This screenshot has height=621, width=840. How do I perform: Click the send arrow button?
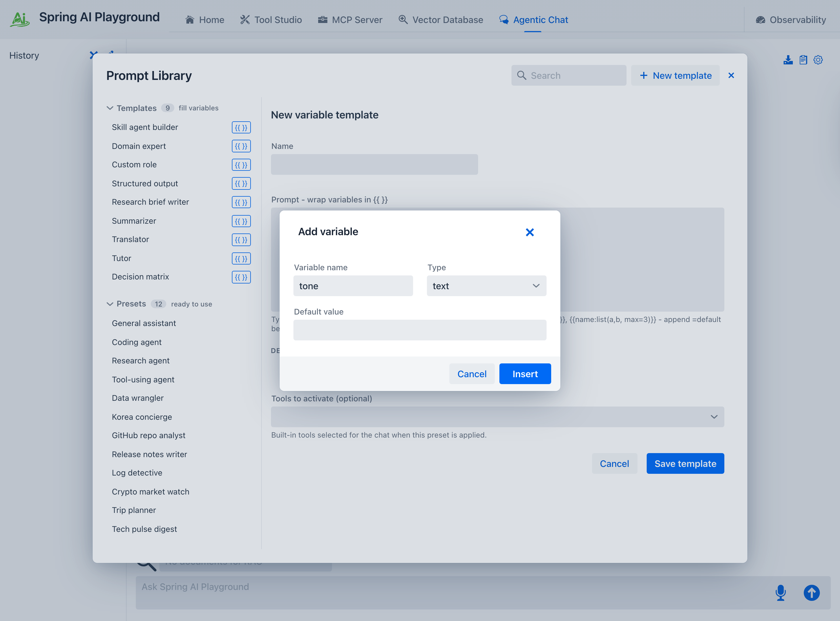[812, 593]
